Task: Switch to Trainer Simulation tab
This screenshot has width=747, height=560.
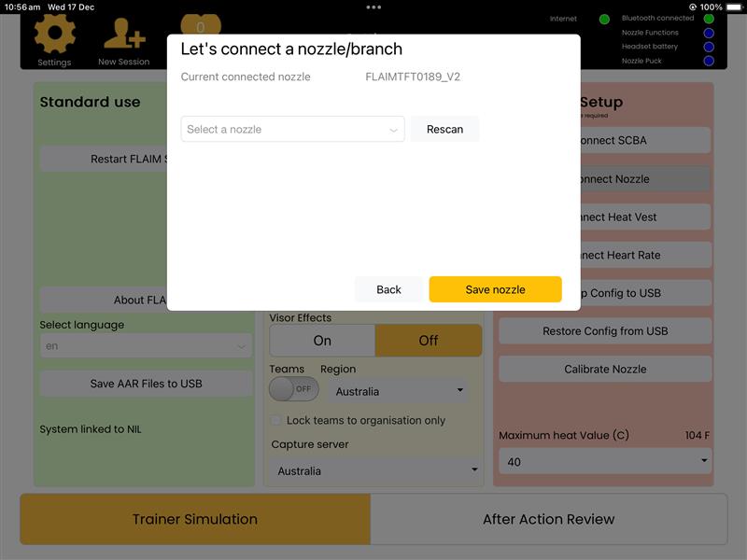Action: 195,519
